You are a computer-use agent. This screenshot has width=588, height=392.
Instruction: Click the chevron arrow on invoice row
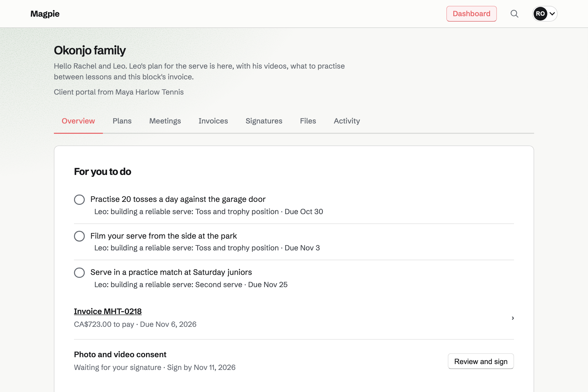[513, 318]
